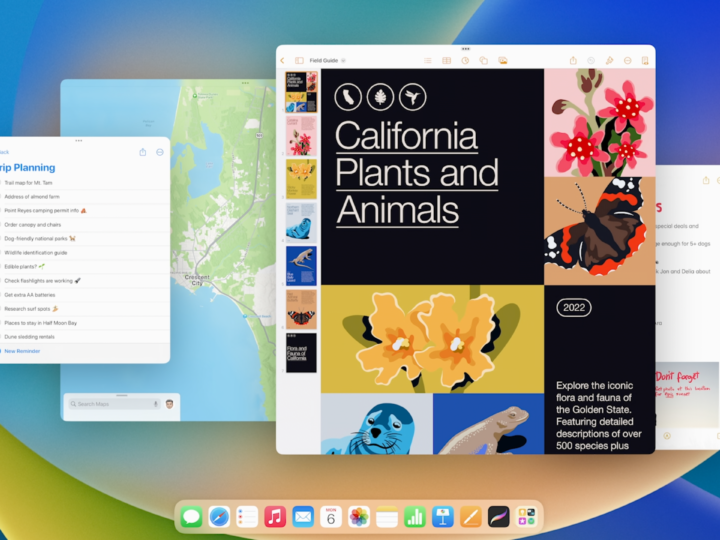This screenshot has height=540, width=720.
Task: Tap the share icon in Pages toolbar
Action: 573,61
